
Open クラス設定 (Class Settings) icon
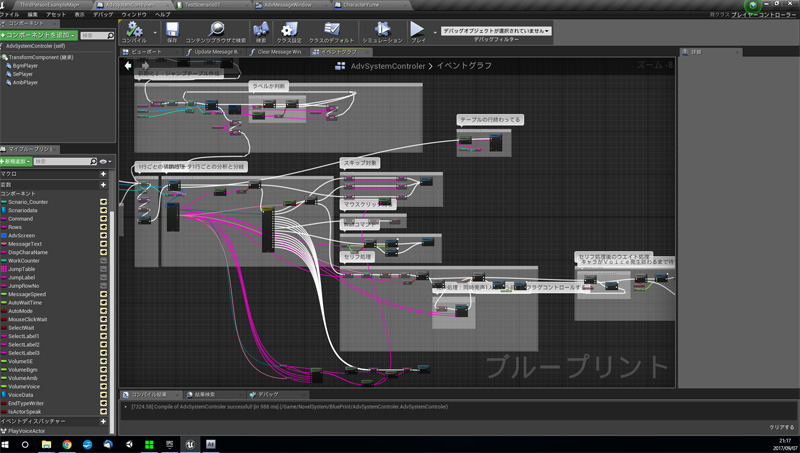tap(289, 29)
